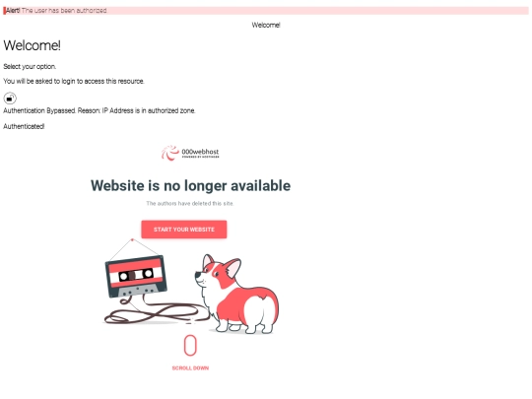Click the red pin above the cassette

pos(132,239)
